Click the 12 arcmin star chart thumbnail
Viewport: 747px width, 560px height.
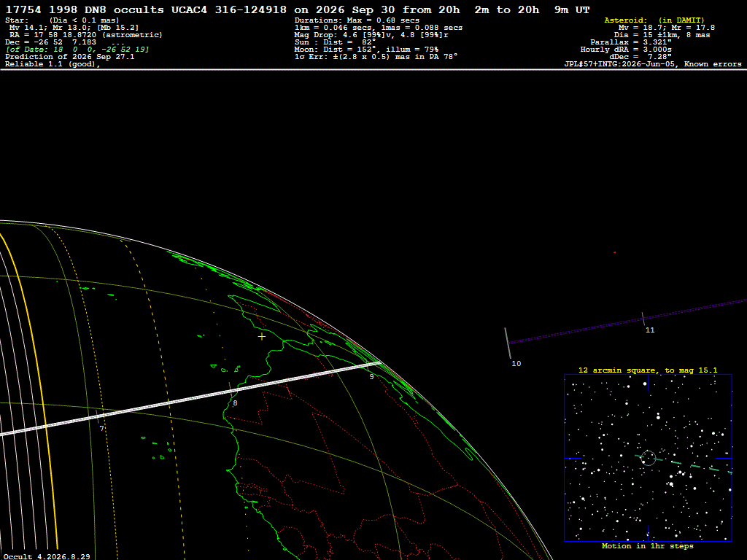click(x=648, y=458)
